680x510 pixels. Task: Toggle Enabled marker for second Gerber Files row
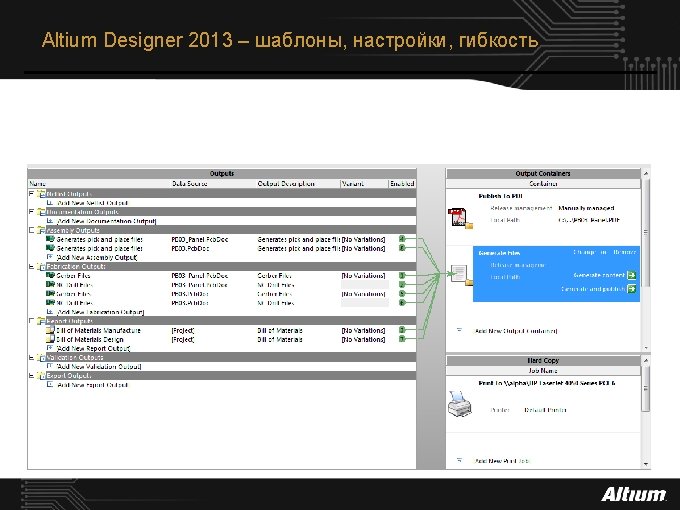[x=402, y=294]
